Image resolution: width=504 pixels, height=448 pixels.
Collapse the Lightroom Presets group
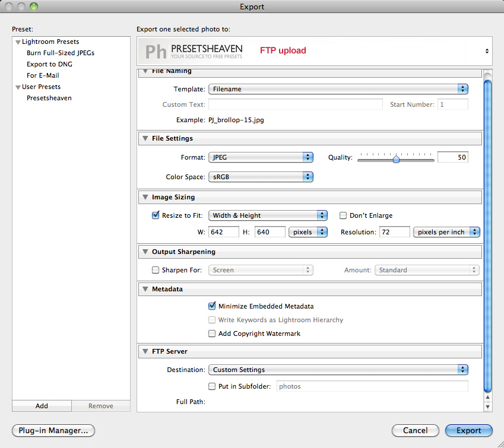(x=18, y=42)
